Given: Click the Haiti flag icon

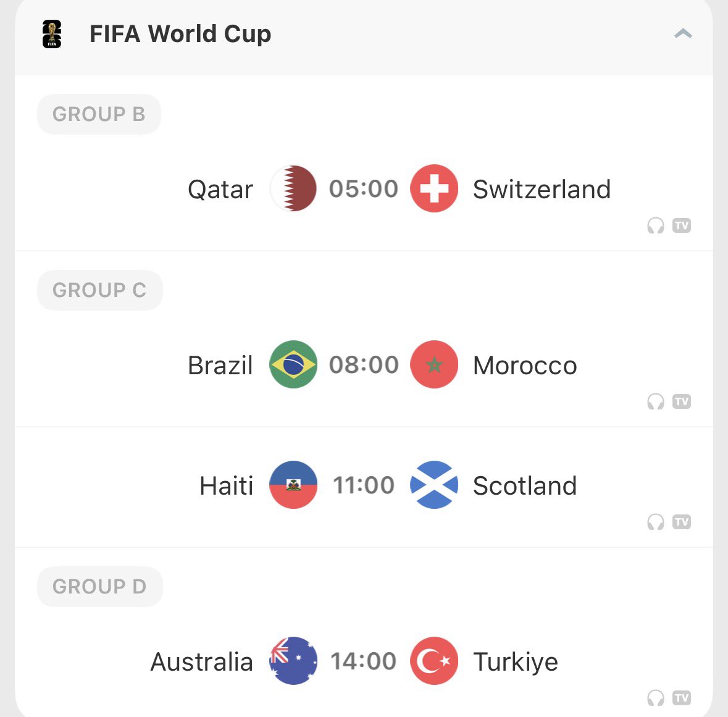Looking at the screenshot, I should [293, 485].
